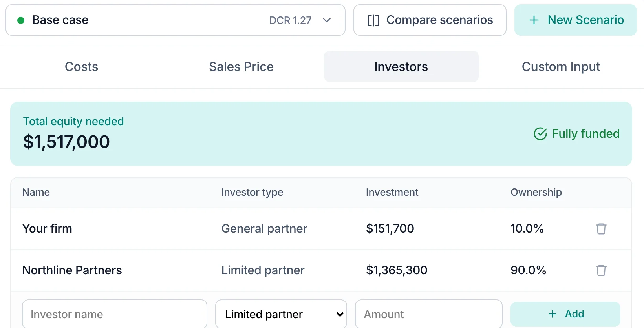Click the green Base case status dot
The height and width of the screenshot is (328, 644).
(21, 20)
